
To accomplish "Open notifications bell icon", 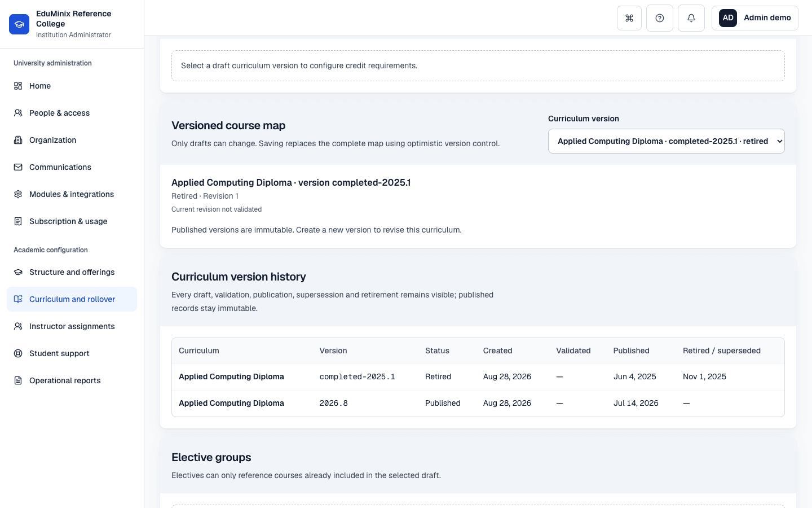I will 691,18.
